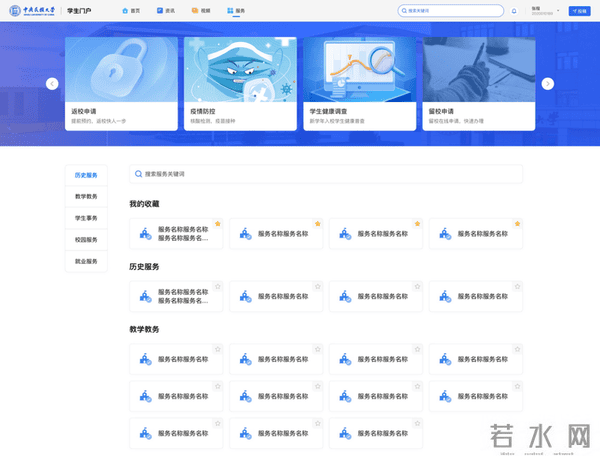This screenshot has height=456, width=600.
Task: Open the 首页 home tab
Action: point(131,11)
